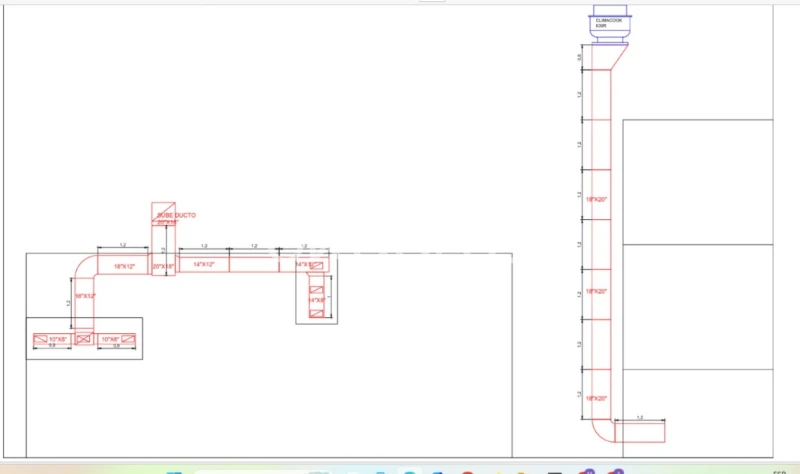Viewport: 800px width, 474px height.
Task: Pick the 14"X8" label in right branch
Action: coord(315,299)
